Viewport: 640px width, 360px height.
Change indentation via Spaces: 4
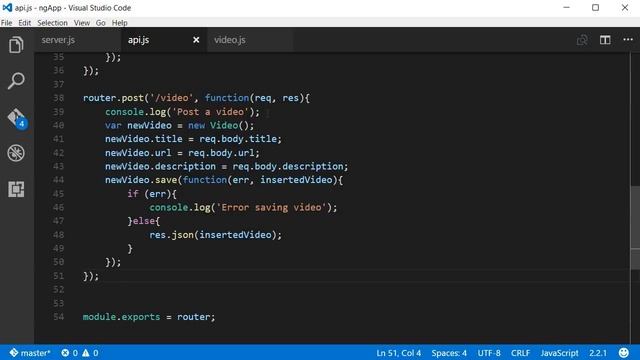click(449, 353)
